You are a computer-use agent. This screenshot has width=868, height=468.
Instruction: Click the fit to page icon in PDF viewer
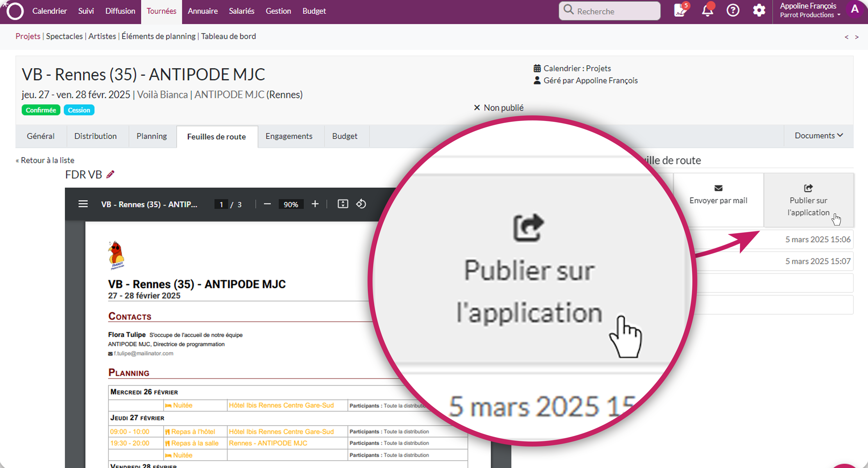[343, 204]
